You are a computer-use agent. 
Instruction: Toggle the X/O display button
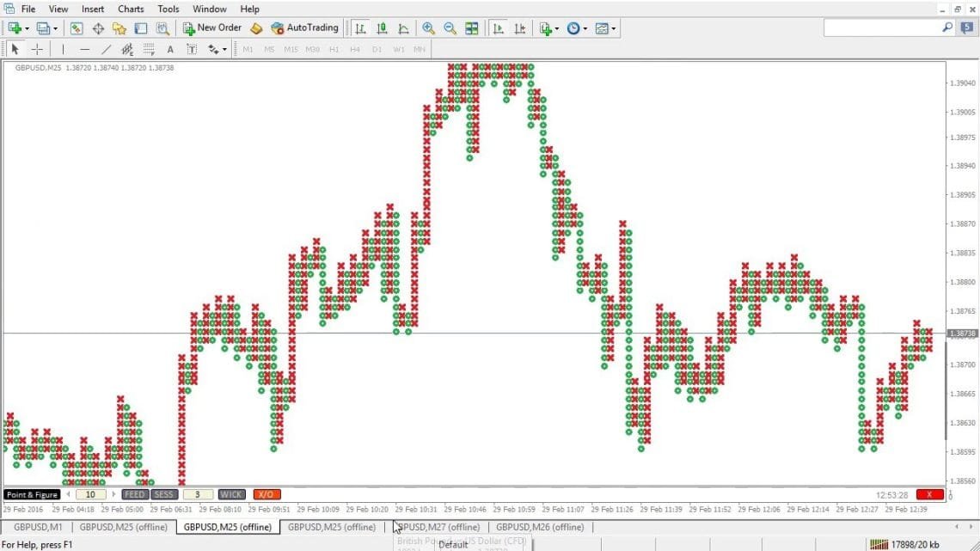[266, 494]
